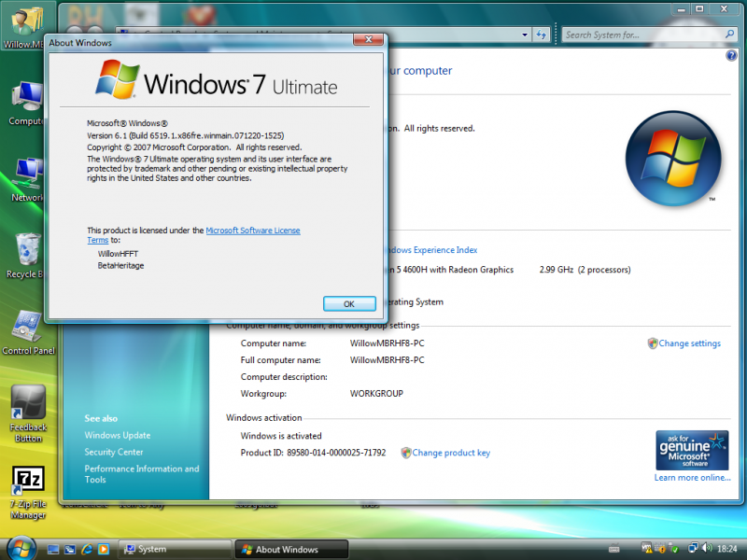Click the search magnifier icon
747x560 pixels.
coord(729,35)
